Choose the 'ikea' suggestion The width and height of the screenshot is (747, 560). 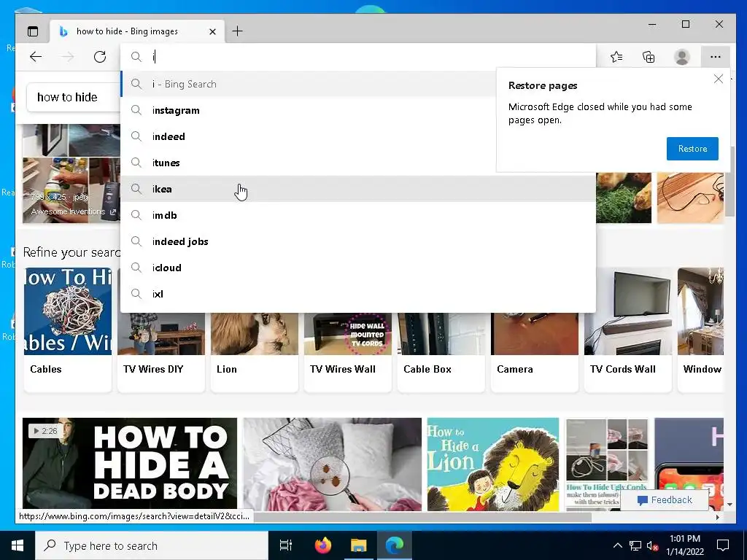tap(357, 189)
